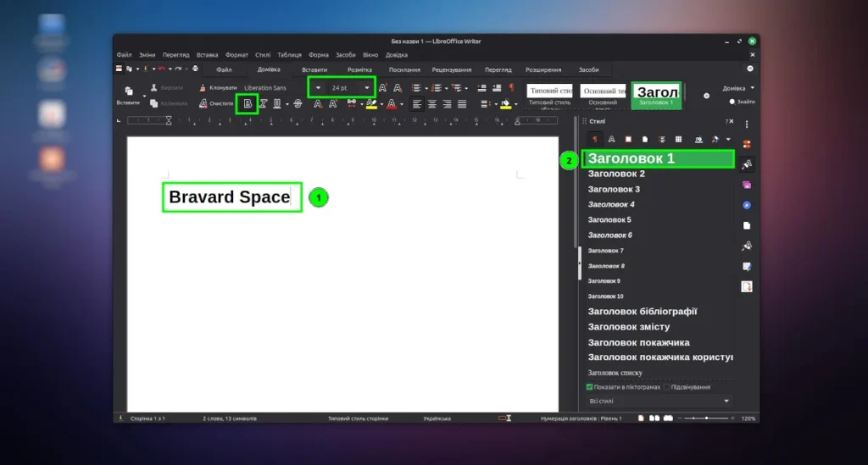
Task: Open the font name dropdown arrow
Action: (x=318, y=88)
